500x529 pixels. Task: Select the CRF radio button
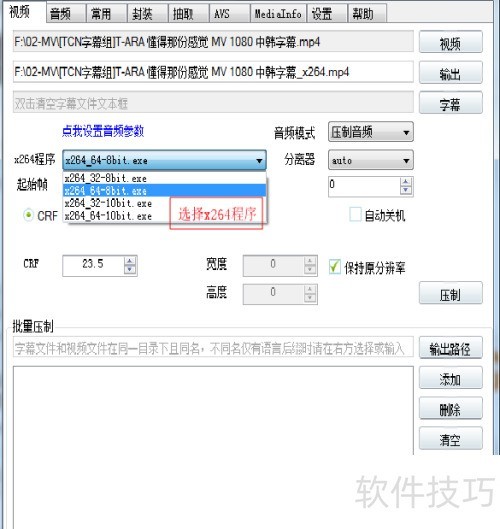(x=29, y=215)
